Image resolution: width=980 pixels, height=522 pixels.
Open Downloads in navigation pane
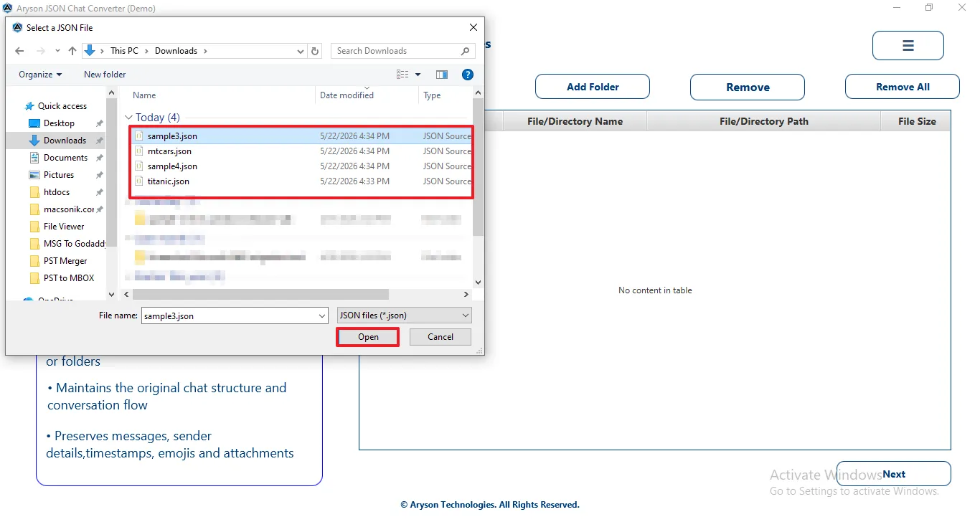pos(65,141)
